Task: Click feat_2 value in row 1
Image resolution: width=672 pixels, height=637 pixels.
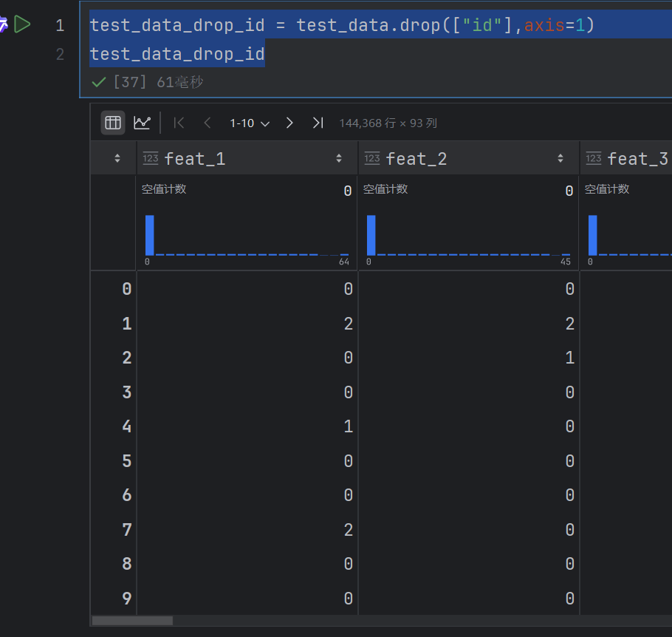Action: coord(569,323)
